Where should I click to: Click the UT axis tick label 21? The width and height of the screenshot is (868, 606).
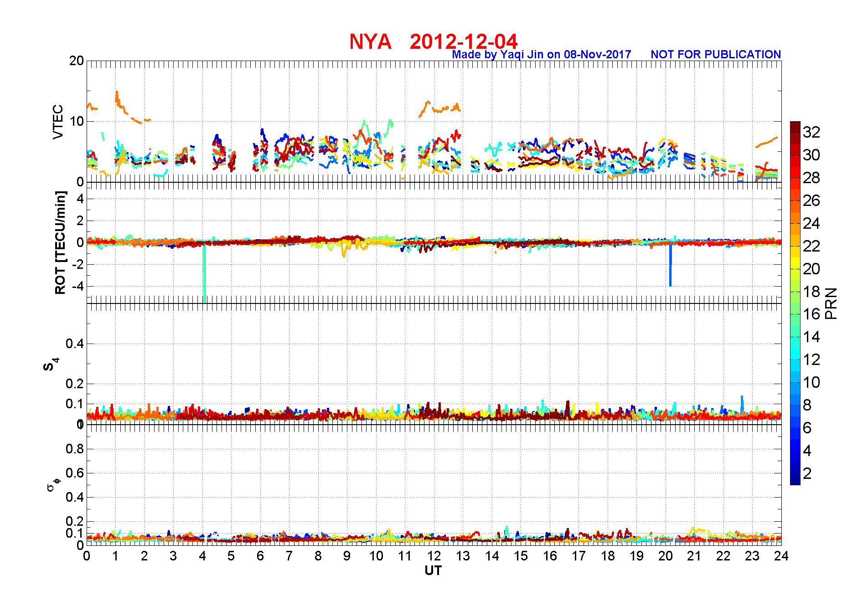point(694,556)
